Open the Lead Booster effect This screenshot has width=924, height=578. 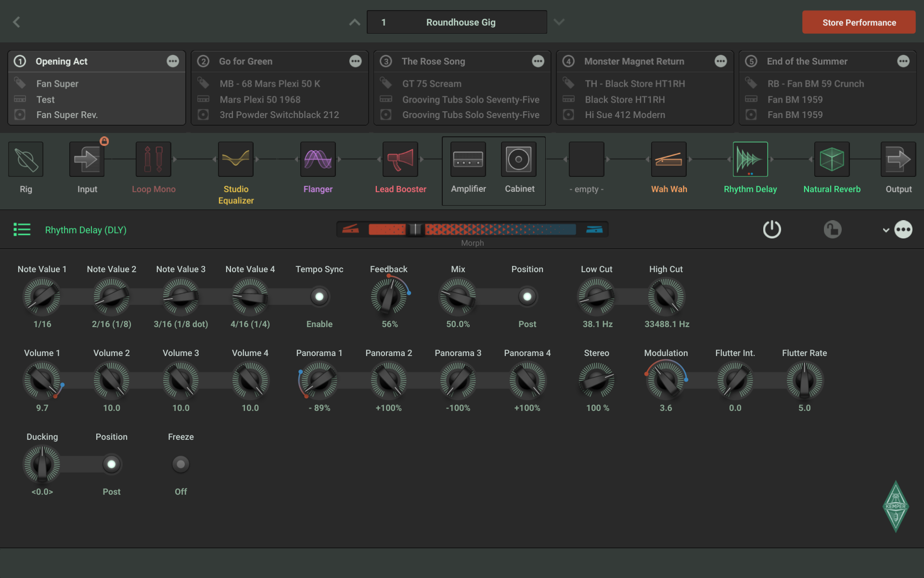400,159
